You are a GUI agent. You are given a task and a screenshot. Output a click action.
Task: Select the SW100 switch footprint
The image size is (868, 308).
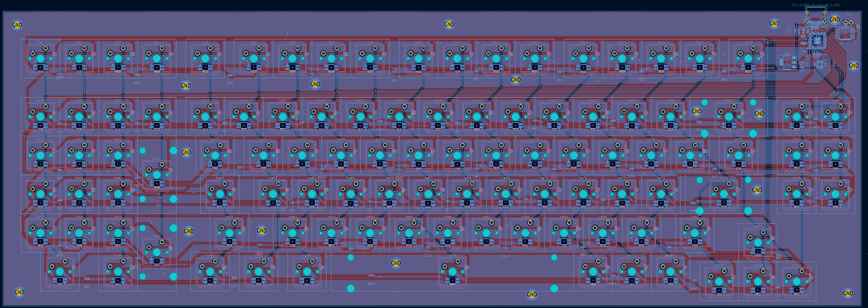coord(593,272)
